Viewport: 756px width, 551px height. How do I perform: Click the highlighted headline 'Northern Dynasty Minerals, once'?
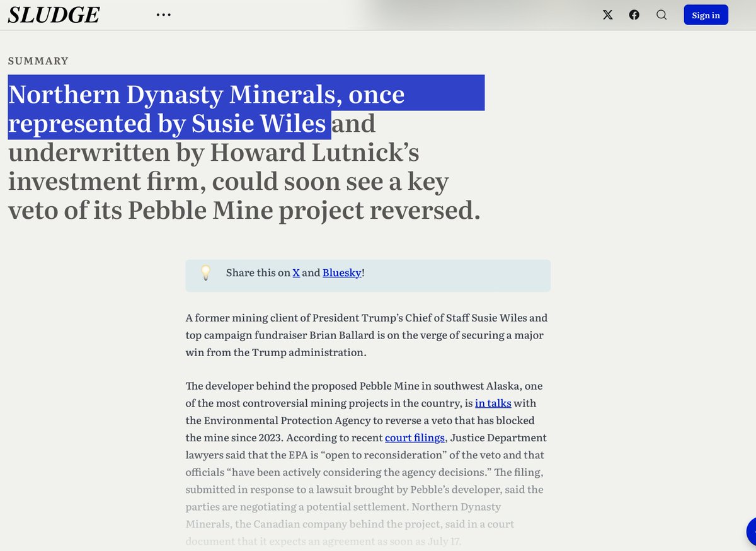[x=206, y=95]
